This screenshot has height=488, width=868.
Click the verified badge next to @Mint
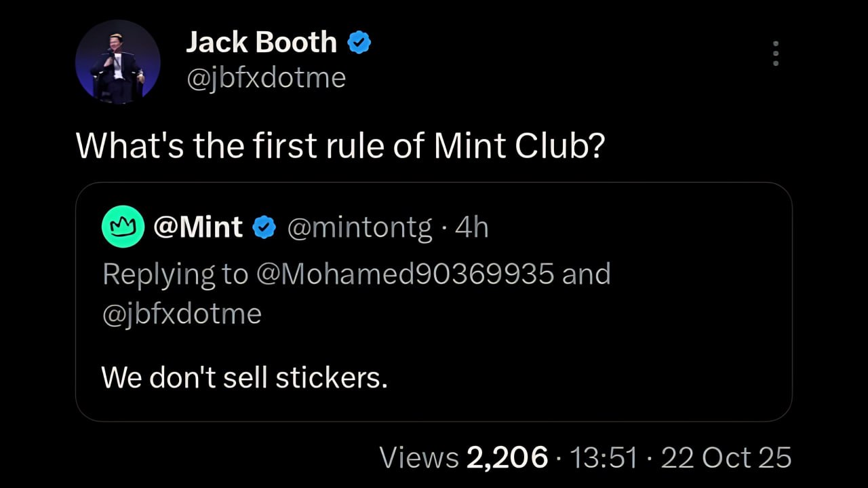pyautogui.click(x=264, y=228)
